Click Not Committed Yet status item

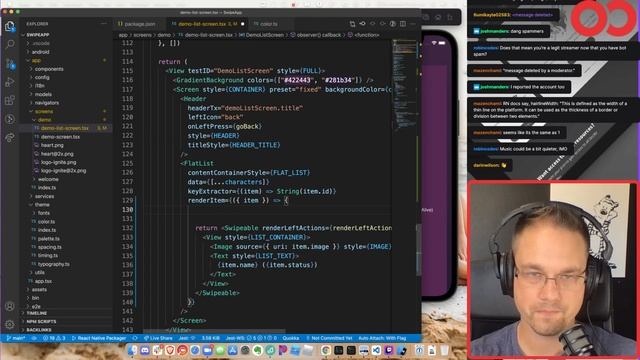point(329,338)
